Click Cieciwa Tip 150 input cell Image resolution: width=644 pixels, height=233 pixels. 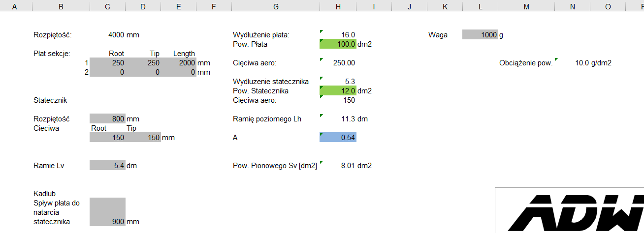pyautogui.click(x=143, y=138)
